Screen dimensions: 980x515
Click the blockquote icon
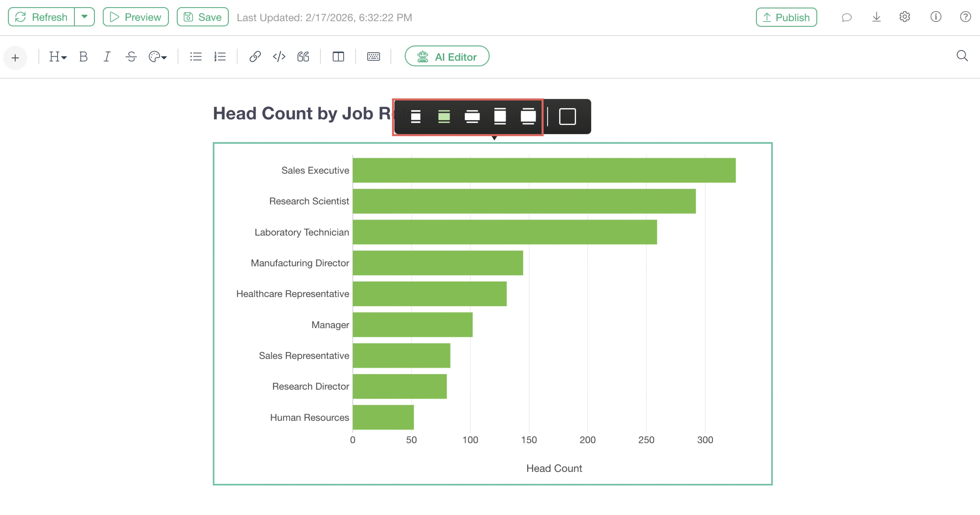303,57
